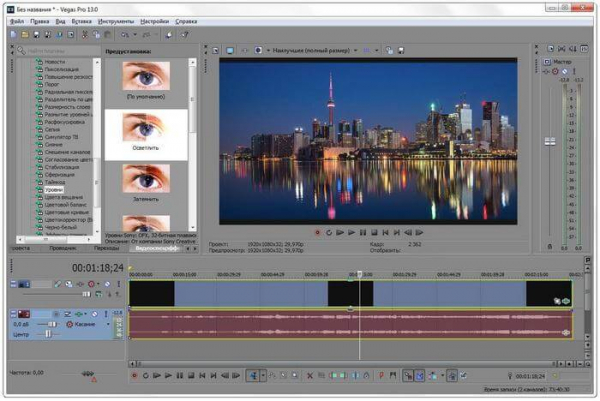
Task: Start recording in the preview transport bar
Action: [x=317, y=232]
